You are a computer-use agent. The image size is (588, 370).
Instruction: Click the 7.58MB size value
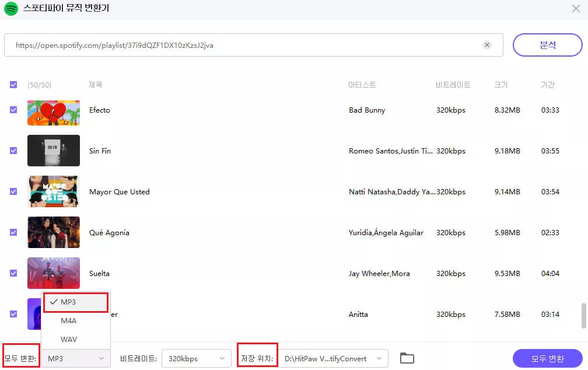pyautogui.click(x=508, y=314)
